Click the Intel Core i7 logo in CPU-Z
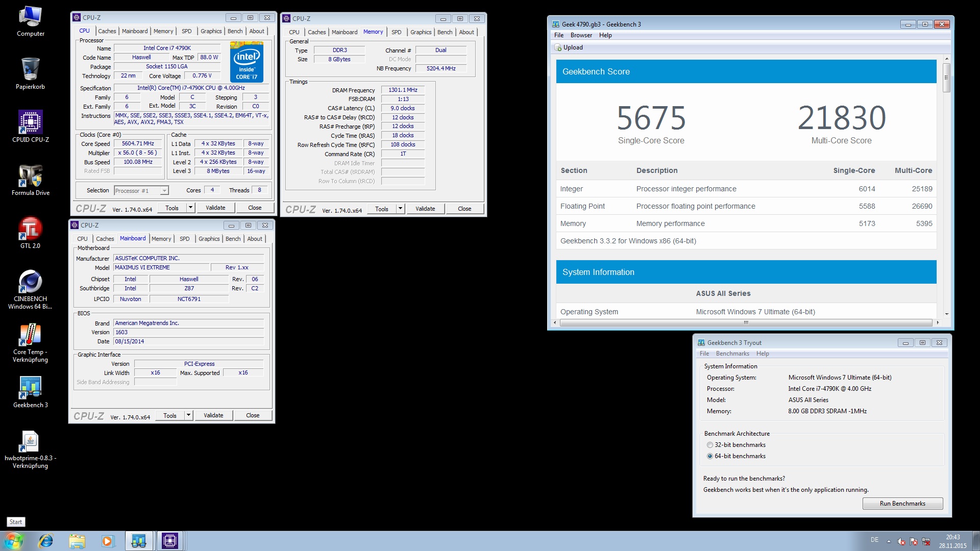 point(247,62)
